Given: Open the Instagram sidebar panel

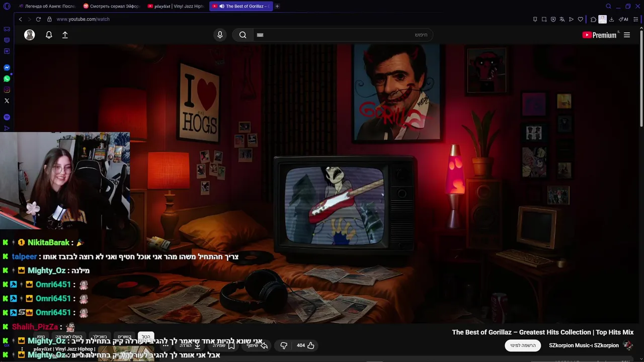Looking at the screenshot, I should tap(7, 89).
